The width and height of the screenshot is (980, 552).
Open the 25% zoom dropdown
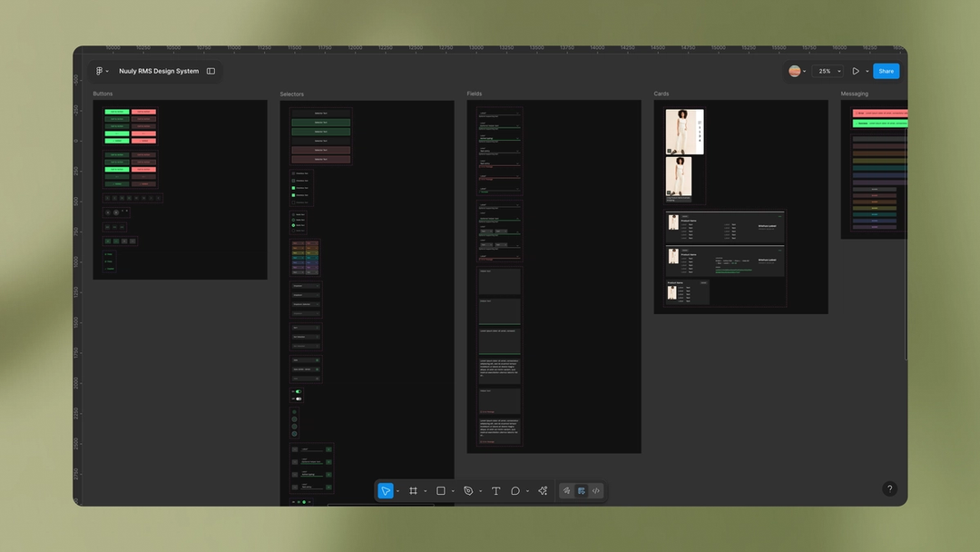(x=827, y=70)
